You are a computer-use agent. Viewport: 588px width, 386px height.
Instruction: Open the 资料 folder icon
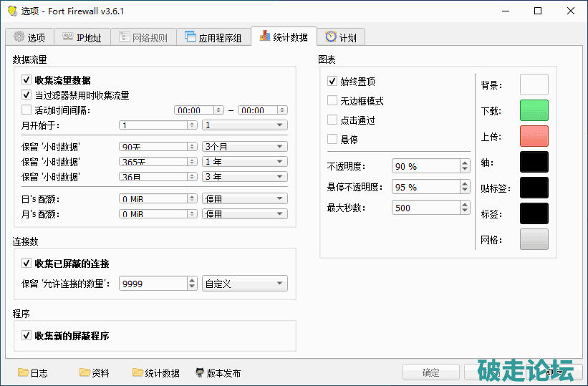(85, 372)
